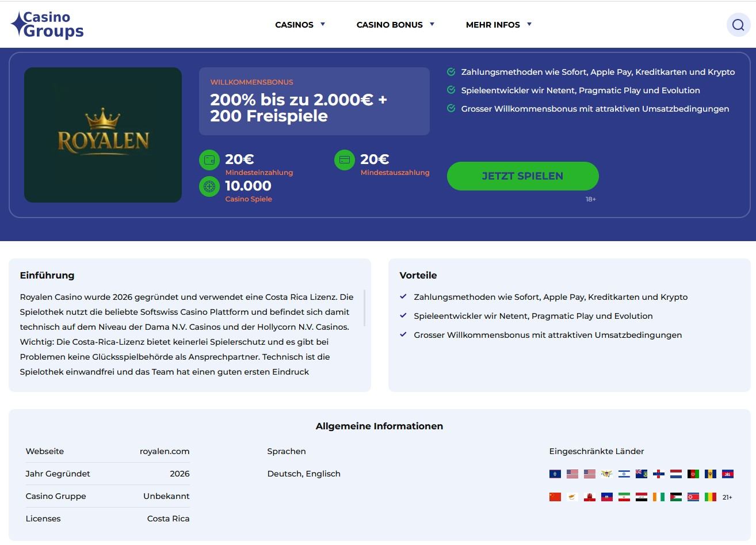Click the Netherlands tricolor flag
Image resolution: width=756 pixels, height=545 pixels.
pyautogui.click(x=676, y=474)
